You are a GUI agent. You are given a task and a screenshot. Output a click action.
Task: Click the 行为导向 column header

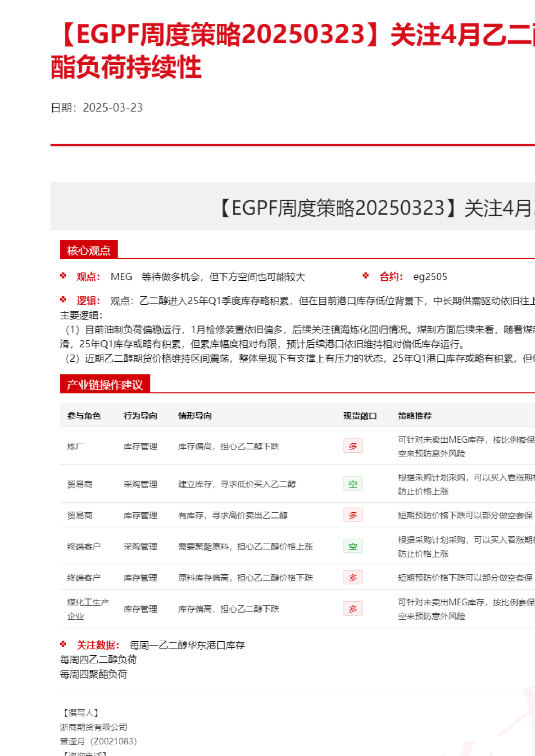pos(141,415)
